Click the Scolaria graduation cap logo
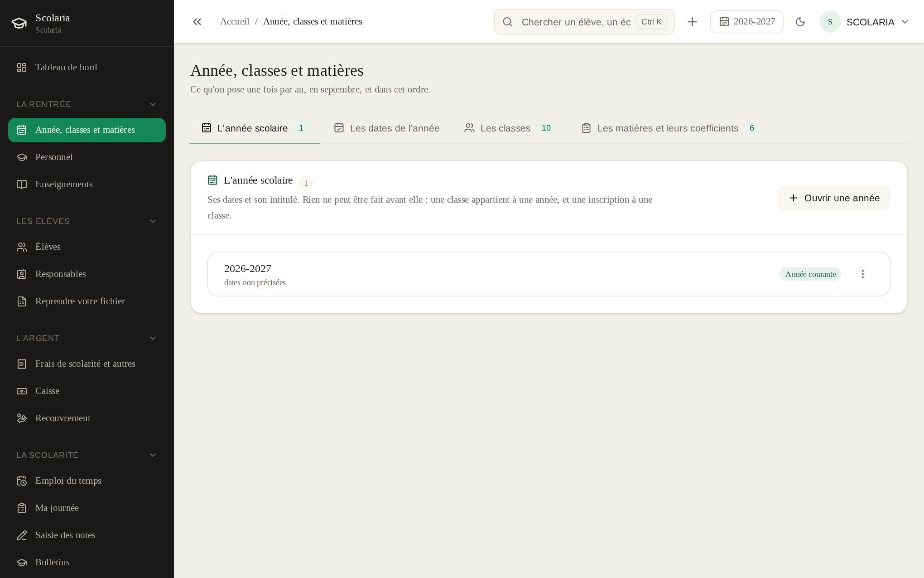 pos(19,23)
